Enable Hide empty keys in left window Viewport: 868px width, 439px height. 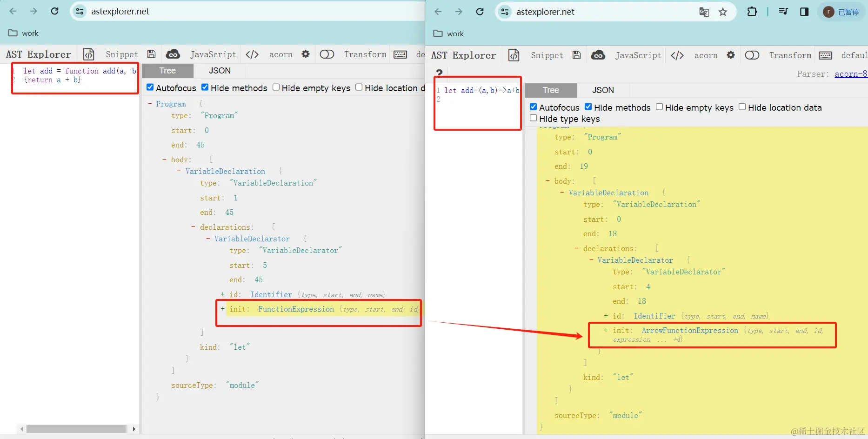276,87
